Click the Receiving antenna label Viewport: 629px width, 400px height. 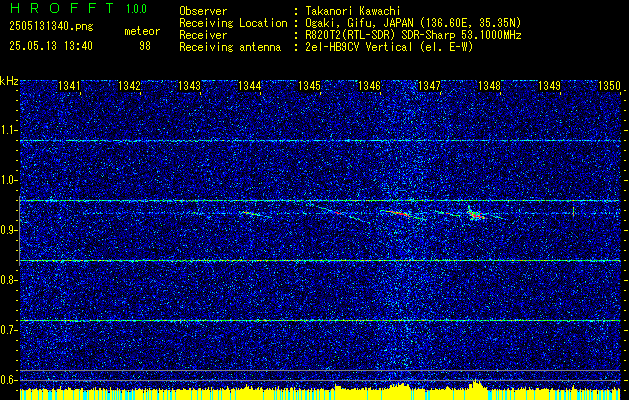230,47
